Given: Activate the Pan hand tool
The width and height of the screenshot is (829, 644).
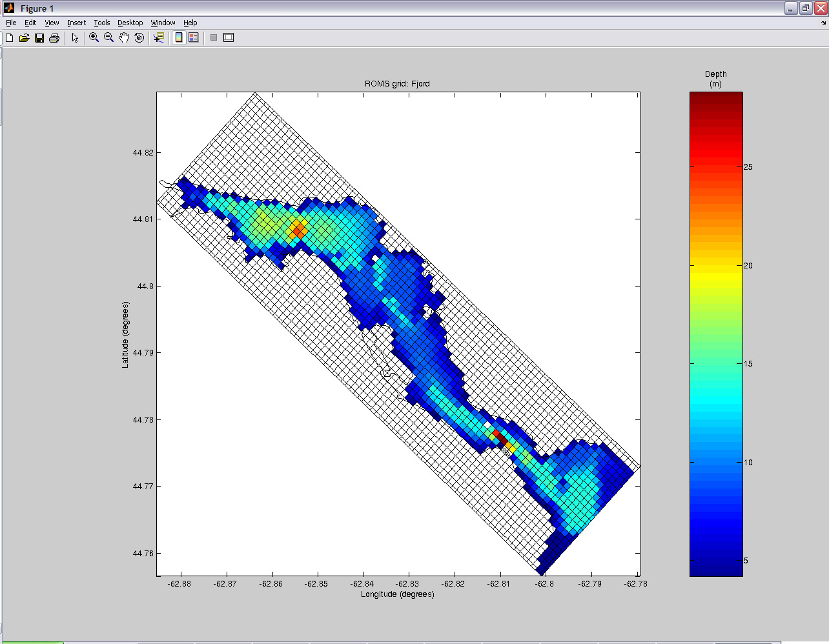Looking at the screenshot, I should coord(124,38).
